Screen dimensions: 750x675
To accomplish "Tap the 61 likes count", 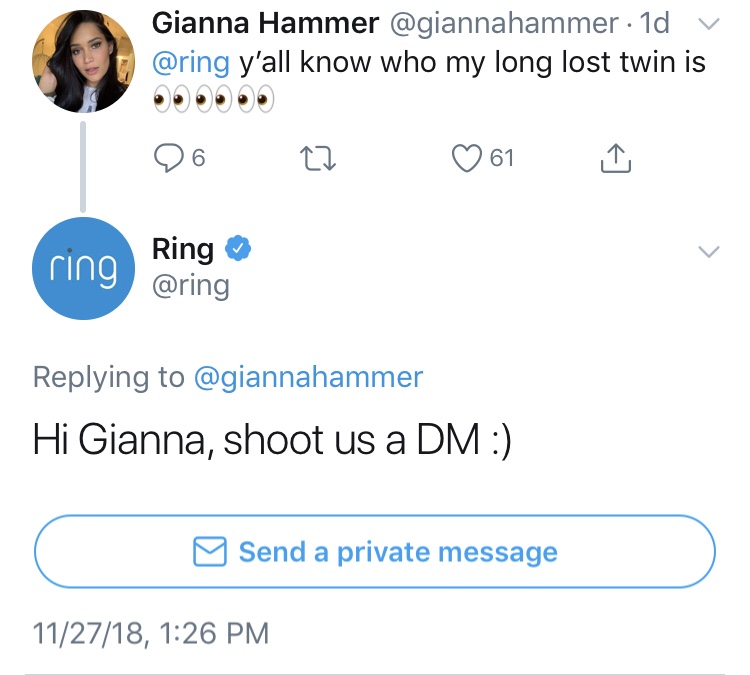I will click(502, 157).
